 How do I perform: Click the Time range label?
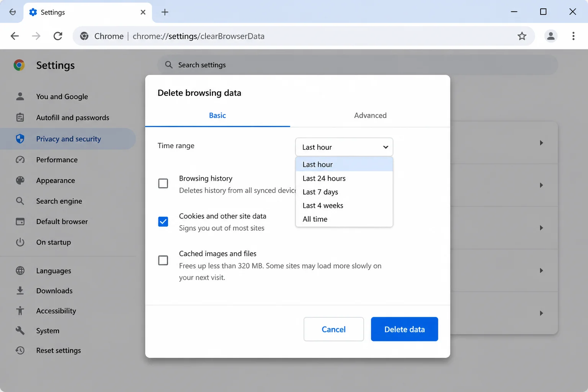click(x=176, y=145)
